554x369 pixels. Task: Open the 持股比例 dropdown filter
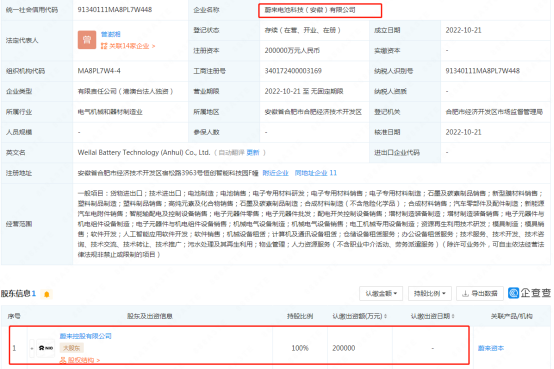point(430,293)
